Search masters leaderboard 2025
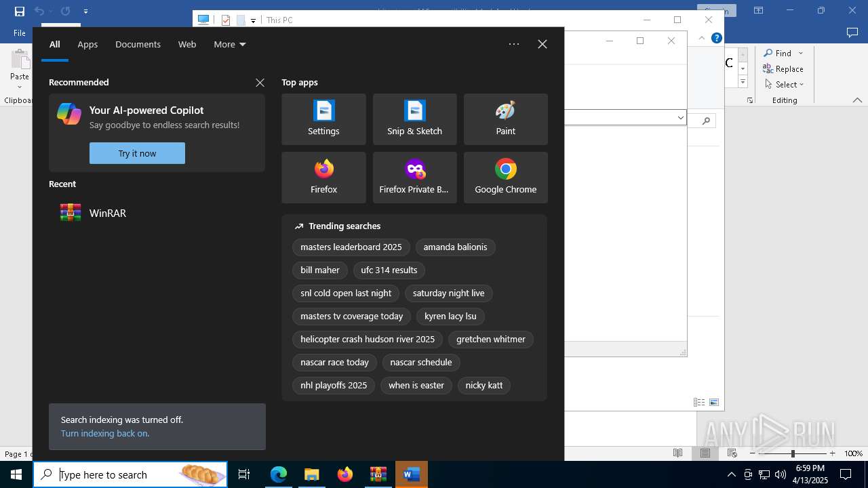The height and width of the screenshot is (488, 868). click(351, 247)
